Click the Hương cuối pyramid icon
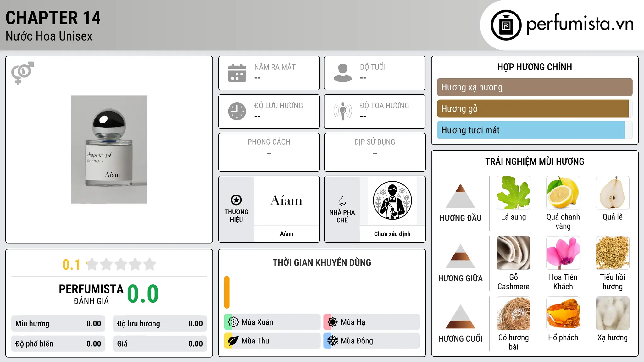Image resolution: width=644 pixels, height=362 pixels. point(460,316)
